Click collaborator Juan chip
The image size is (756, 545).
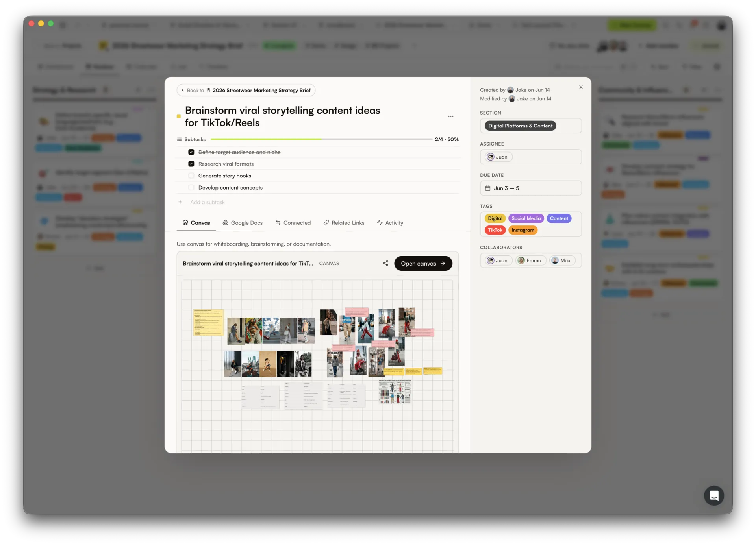point(498,260)
